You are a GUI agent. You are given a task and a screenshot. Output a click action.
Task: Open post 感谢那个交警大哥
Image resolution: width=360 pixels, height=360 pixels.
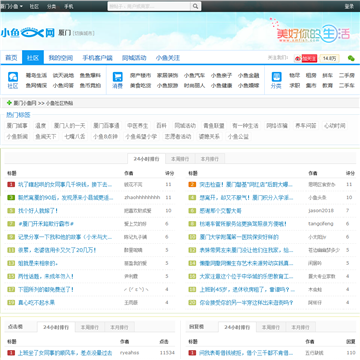pos(220,211)
